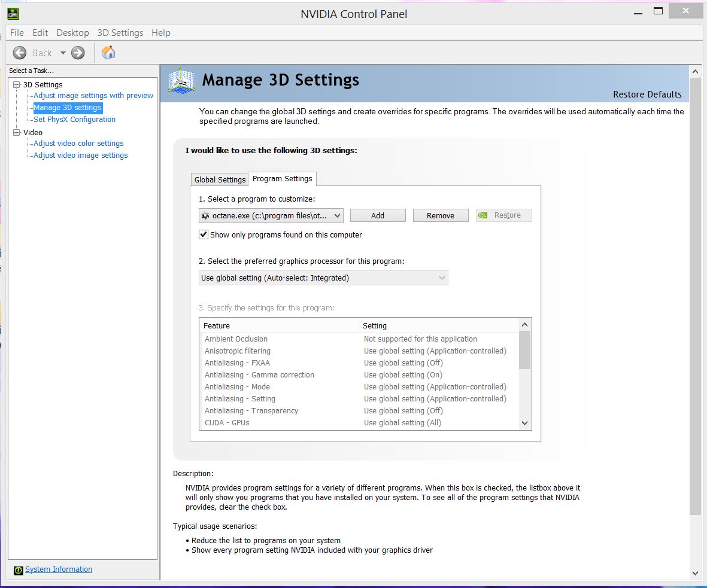Click settings list scroll up arrow

(x=524, y=324)
